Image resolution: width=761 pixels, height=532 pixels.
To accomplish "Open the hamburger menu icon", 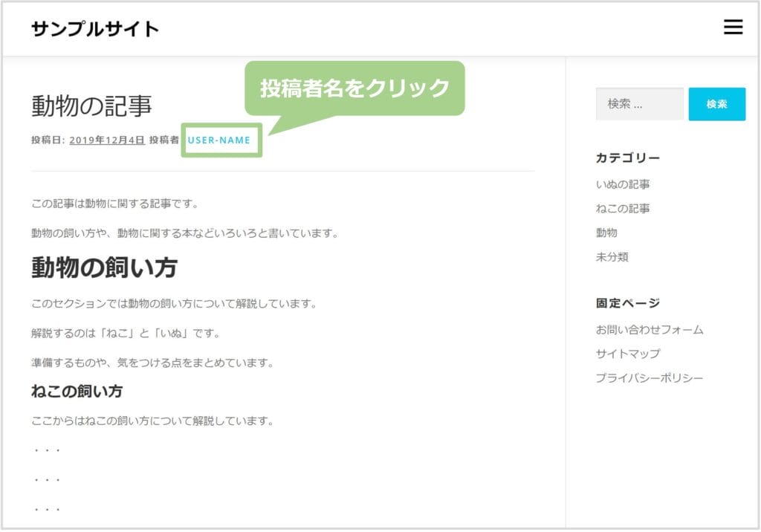I will [733, 27].
